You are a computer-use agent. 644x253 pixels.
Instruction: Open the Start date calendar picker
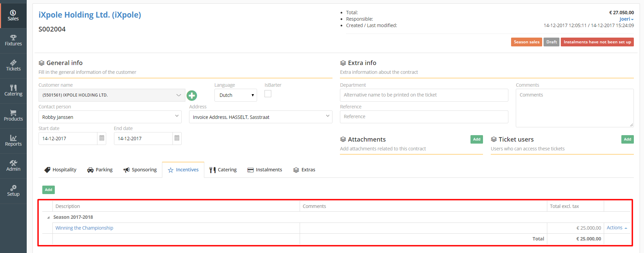(x=102, y=138)
